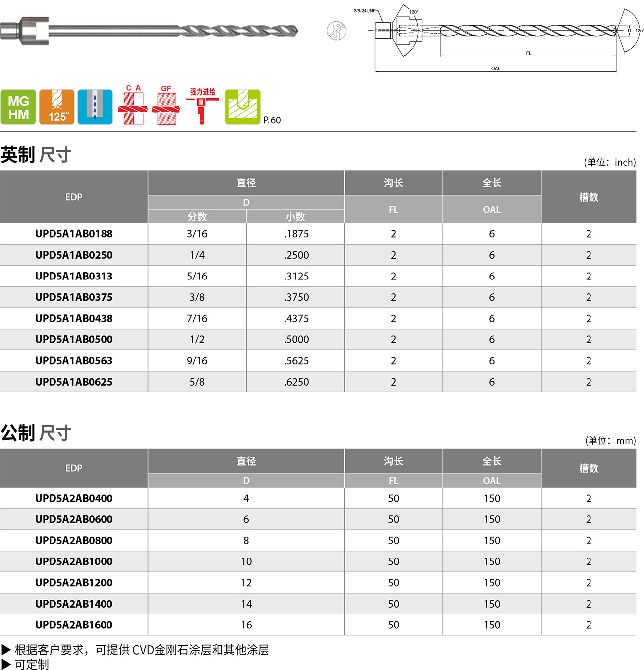The image size is (644, 670).
Task: Click FL value 50 in UPD5A2AB1600 row
Action: coord(394,625)
